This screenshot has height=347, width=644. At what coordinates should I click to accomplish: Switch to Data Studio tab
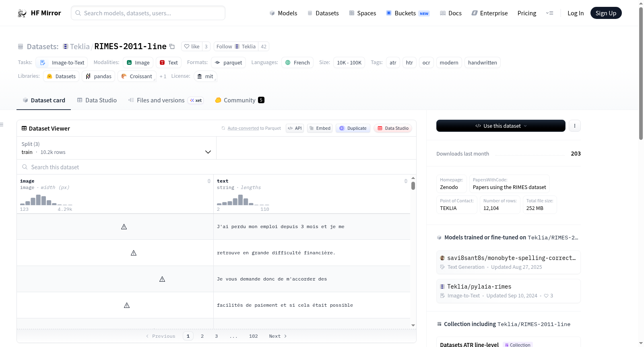point(97,100)
